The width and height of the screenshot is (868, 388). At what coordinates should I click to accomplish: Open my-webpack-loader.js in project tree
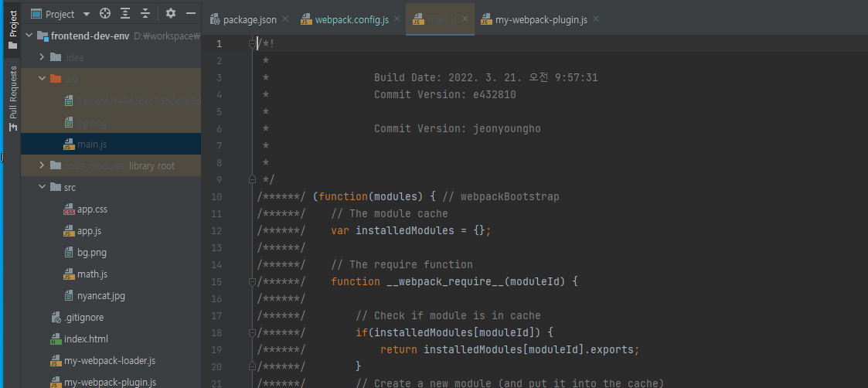click(110, 361)
